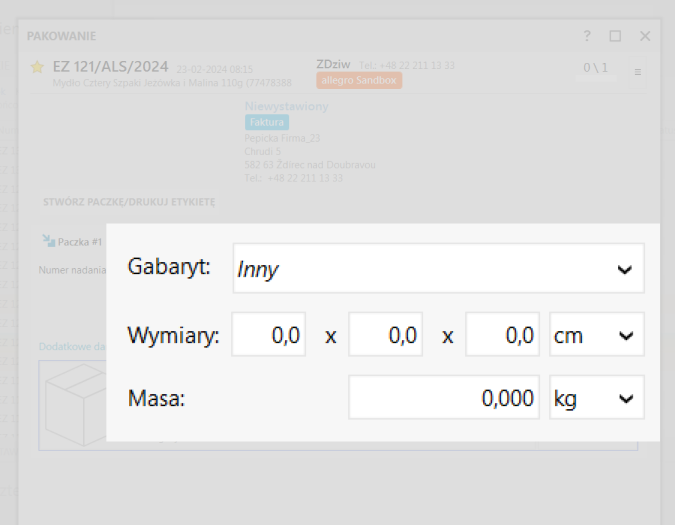
Task: Click the package box thumbnail
Action: [x=75, y=405]
